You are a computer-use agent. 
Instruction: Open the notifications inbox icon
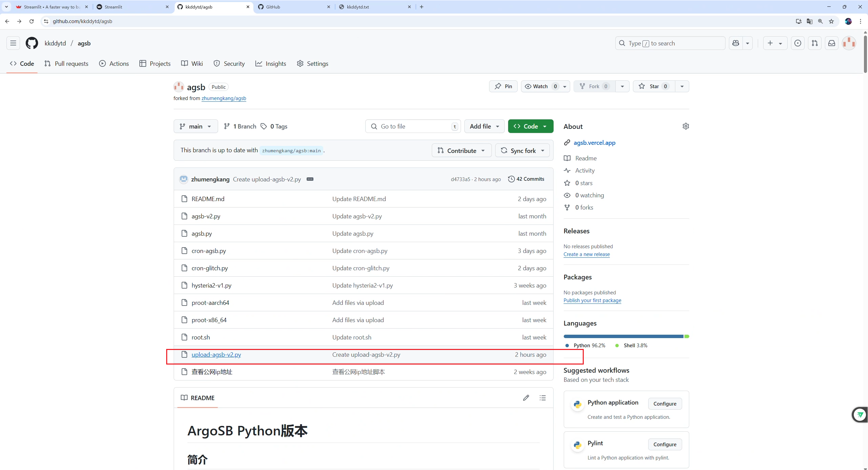tap(832, 43)
